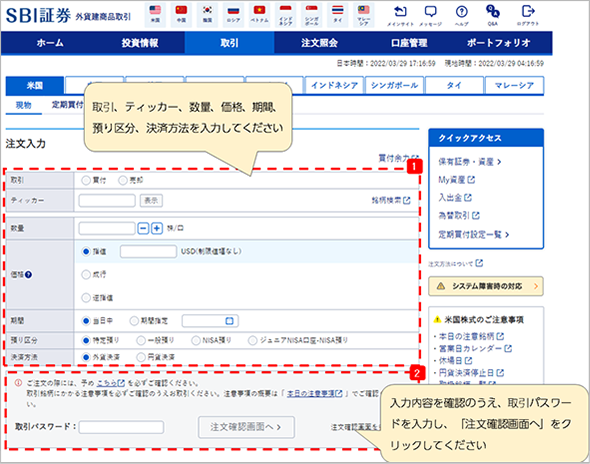Select the 円貨決済 radio button
Image resolution: width=590 pixels, height=464 pixels.
pyautogui.click(x=141, y=357)
